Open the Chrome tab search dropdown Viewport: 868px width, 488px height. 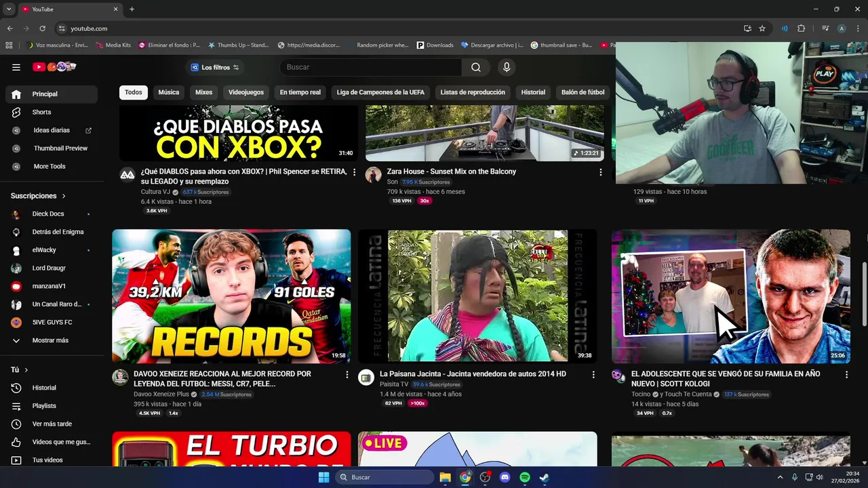click(9, 9)
